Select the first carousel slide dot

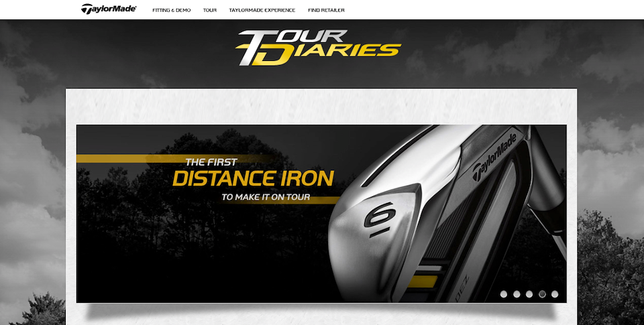(x=504, y=294)
